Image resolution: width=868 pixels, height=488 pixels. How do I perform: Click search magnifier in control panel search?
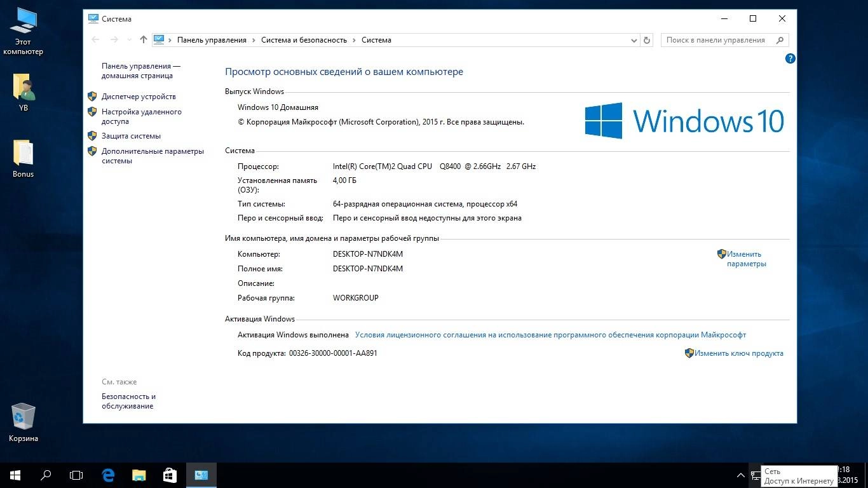(x=780, y=40)
